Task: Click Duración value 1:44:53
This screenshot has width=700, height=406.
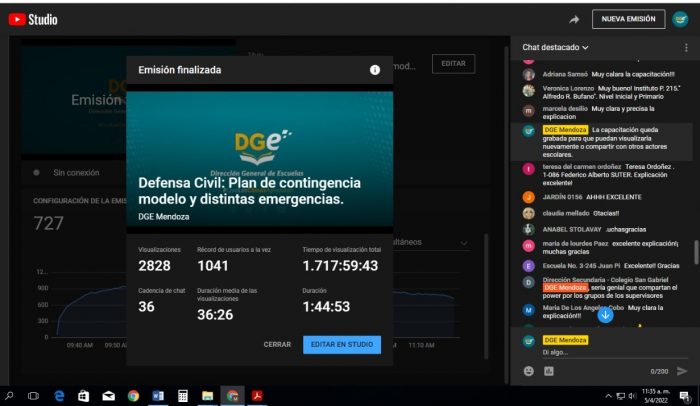Action: click(x=326, y=306)
